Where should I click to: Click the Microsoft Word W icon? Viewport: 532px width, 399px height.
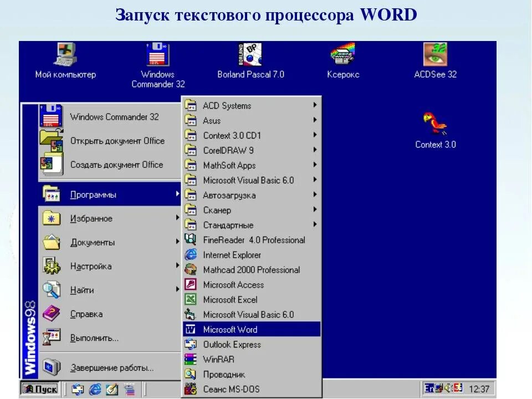click(190, 329)
